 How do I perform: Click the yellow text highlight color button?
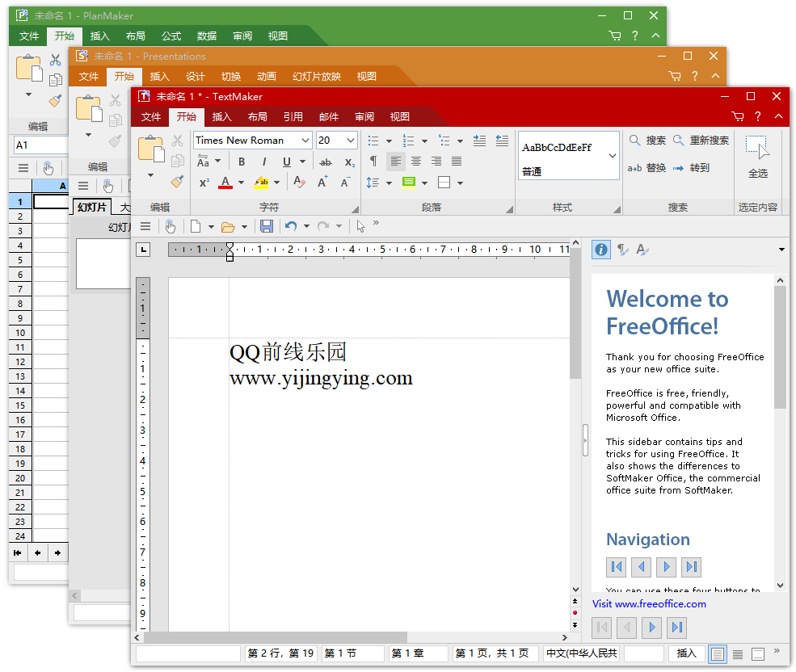[x=261, y=183]
